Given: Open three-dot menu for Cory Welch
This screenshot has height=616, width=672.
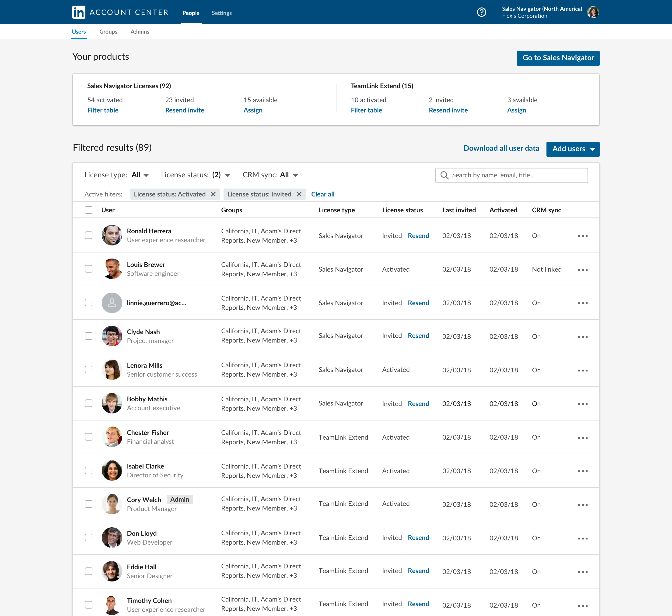Looking at the screenshot, I should click(x=582, y=505).
